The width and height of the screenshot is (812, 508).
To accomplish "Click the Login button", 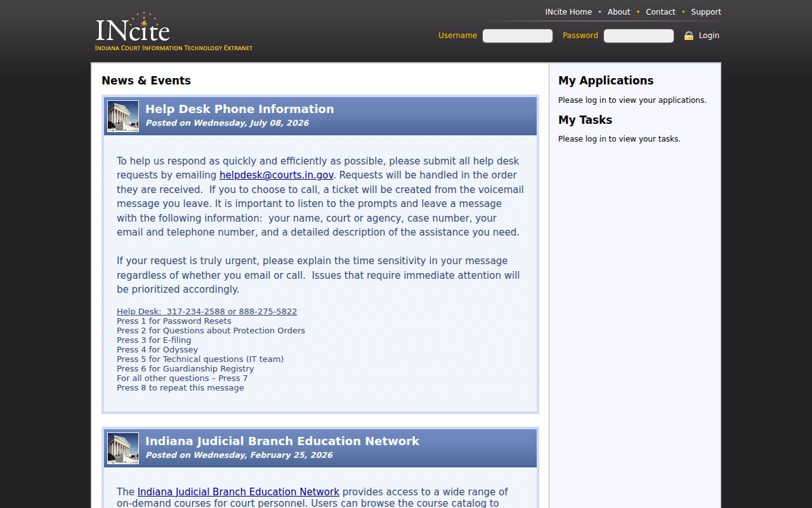I will (x=709, y=36).
